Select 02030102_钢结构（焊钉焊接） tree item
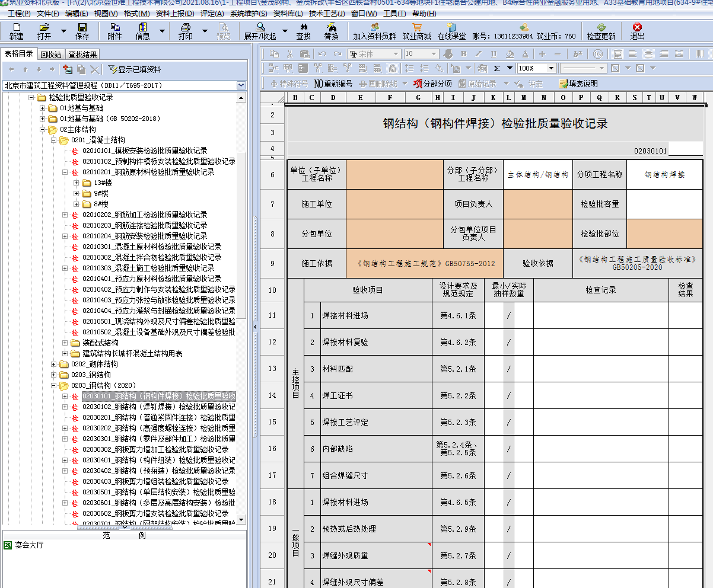The height and width of the screenshot is (588, 713). (158, 407)
